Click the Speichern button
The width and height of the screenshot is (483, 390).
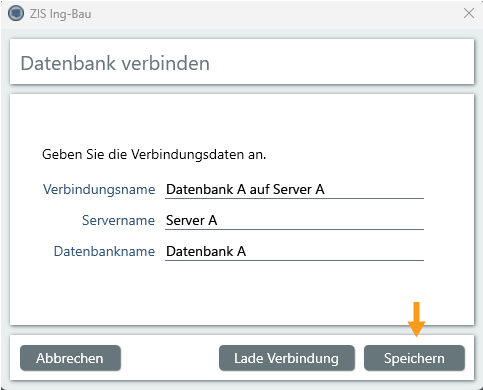tap(414, 358)
